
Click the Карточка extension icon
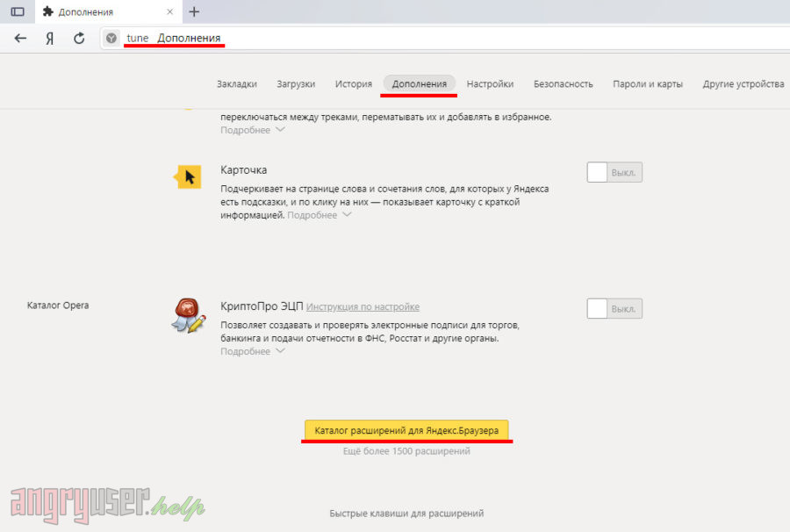(x=187, y=176)
